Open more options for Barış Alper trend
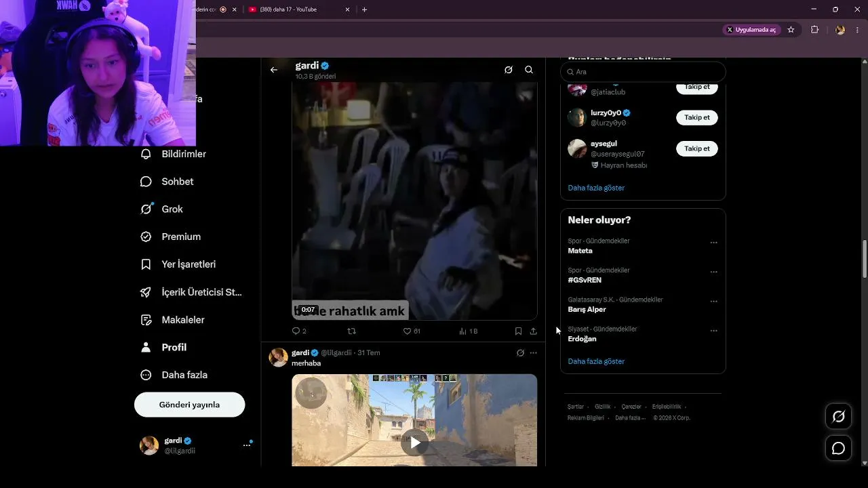The width and height of the screenshot is (868, 488). (x=713, y=302)
